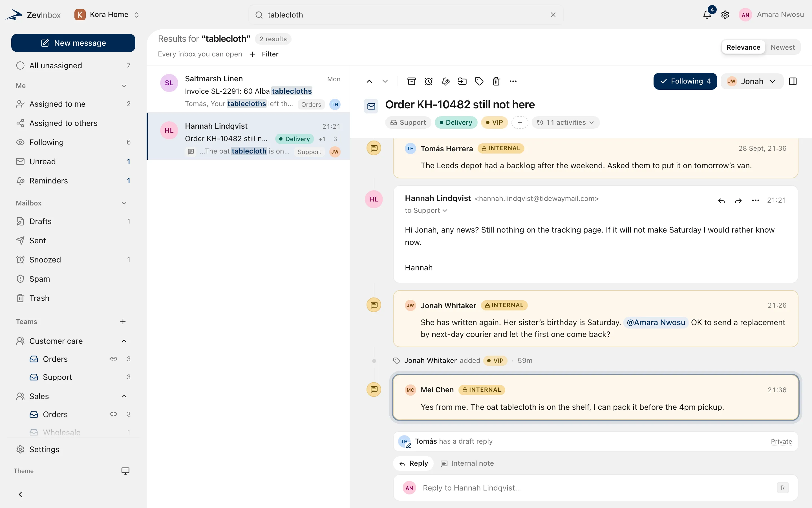812x508 pixels.
Task: Expand the 11 activities dropdown
Action: [x=566, y=122]
